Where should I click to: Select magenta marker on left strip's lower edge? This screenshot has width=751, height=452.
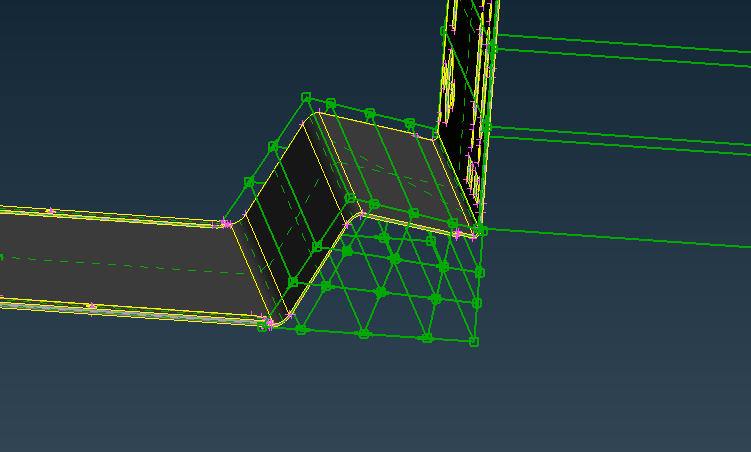coord(90,306)
